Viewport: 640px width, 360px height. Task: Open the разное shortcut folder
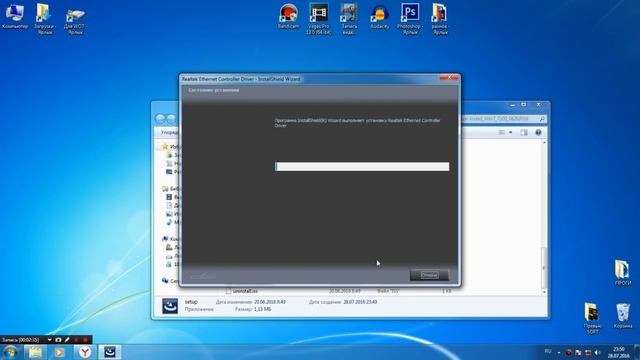point(440,18)
